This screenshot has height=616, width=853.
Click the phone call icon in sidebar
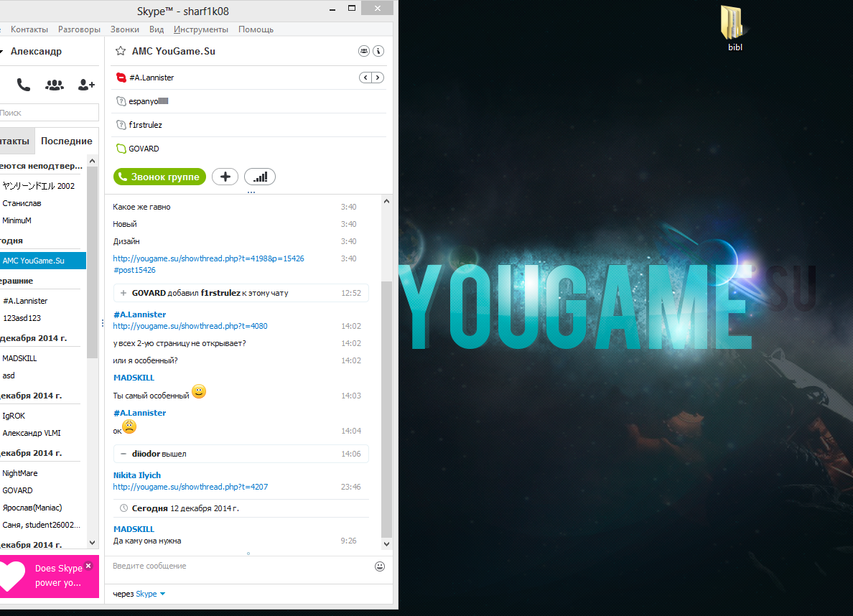[x=24, y=85]
